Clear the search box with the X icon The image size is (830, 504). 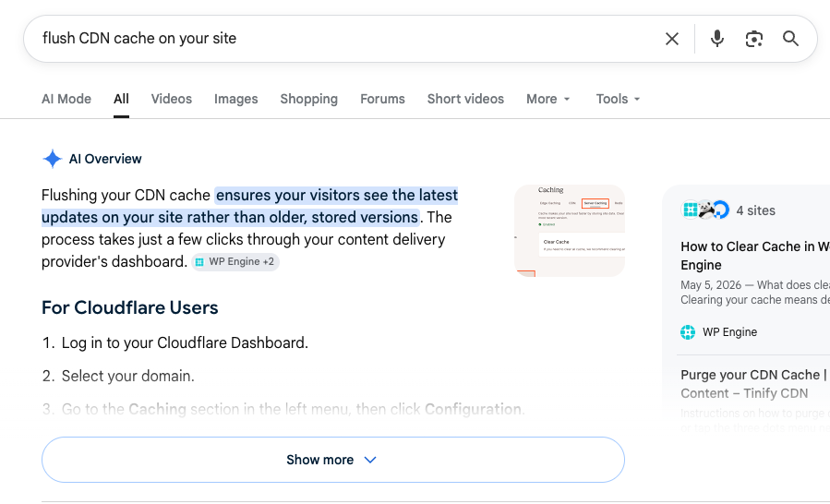(x=672, y=39)
